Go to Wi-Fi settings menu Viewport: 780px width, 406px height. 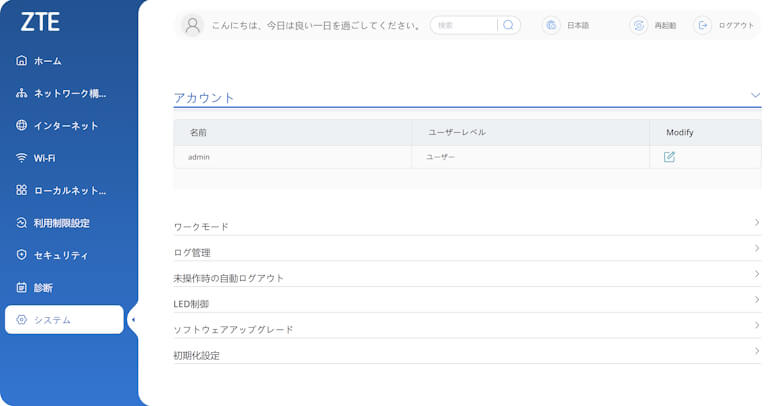point(44,158)
